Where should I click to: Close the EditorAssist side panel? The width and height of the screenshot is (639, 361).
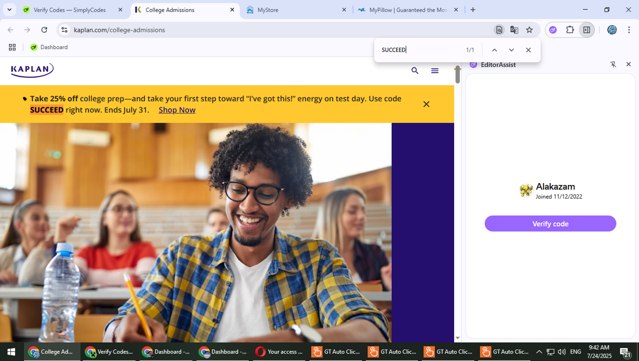[x=628, y=64]
